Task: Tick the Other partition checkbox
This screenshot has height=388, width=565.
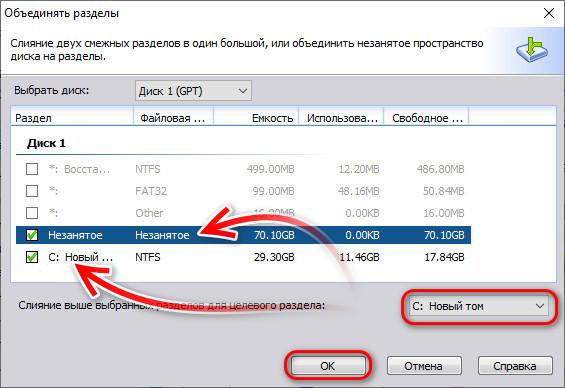Action: coord(32,213)
